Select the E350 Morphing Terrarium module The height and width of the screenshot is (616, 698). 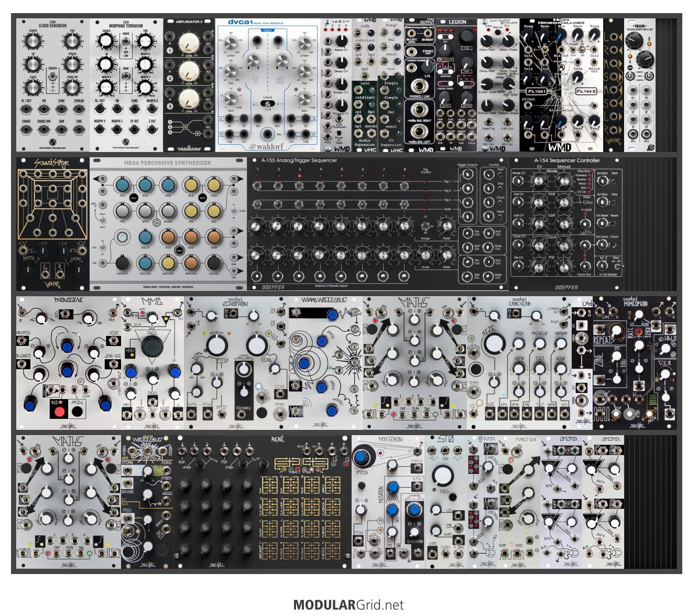(126, 85)
